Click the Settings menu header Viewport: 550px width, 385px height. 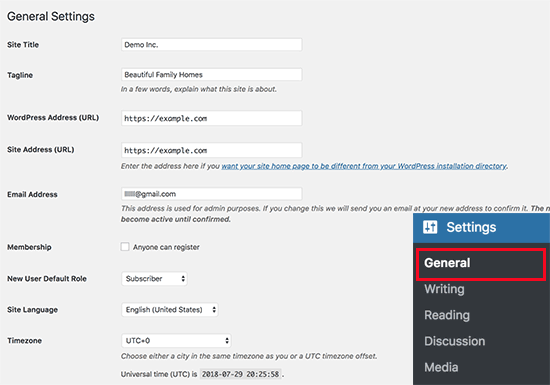click(482, 227)
